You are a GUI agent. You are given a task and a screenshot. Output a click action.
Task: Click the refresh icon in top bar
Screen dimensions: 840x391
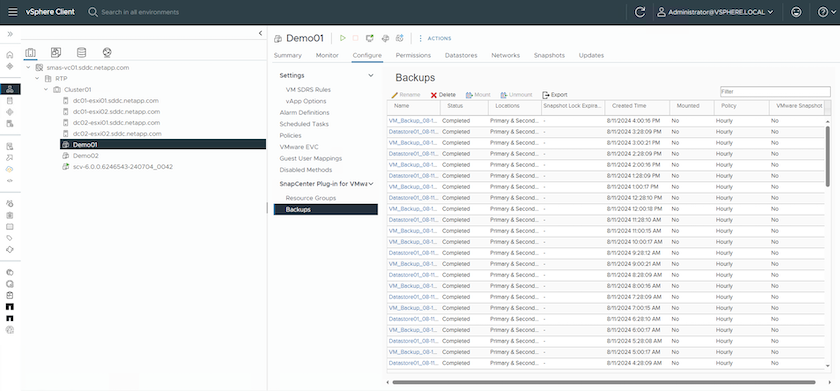tap(639, 12)
